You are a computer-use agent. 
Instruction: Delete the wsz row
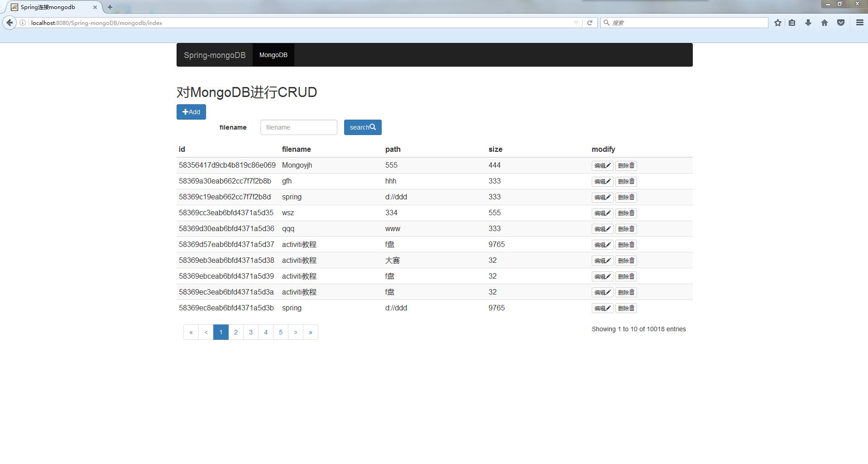tap(626, 213)
